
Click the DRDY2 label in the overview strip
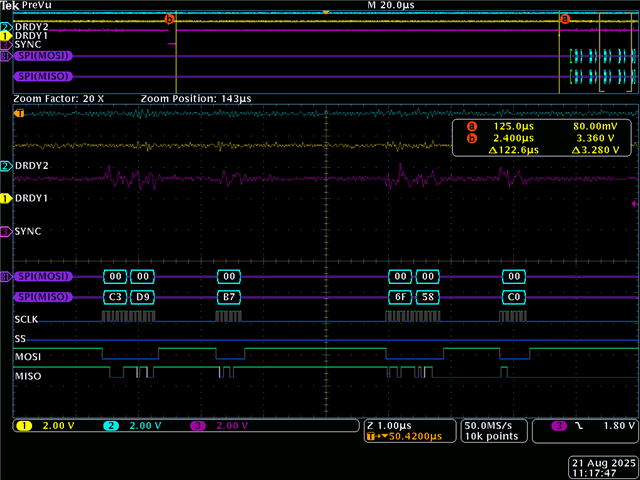[x=31, y=27]
